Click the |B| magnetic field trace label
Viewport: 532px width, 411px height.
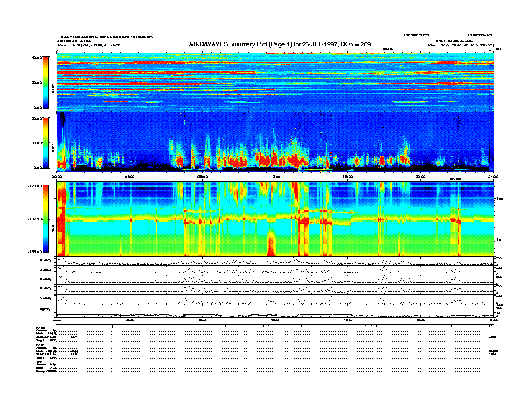45,310
